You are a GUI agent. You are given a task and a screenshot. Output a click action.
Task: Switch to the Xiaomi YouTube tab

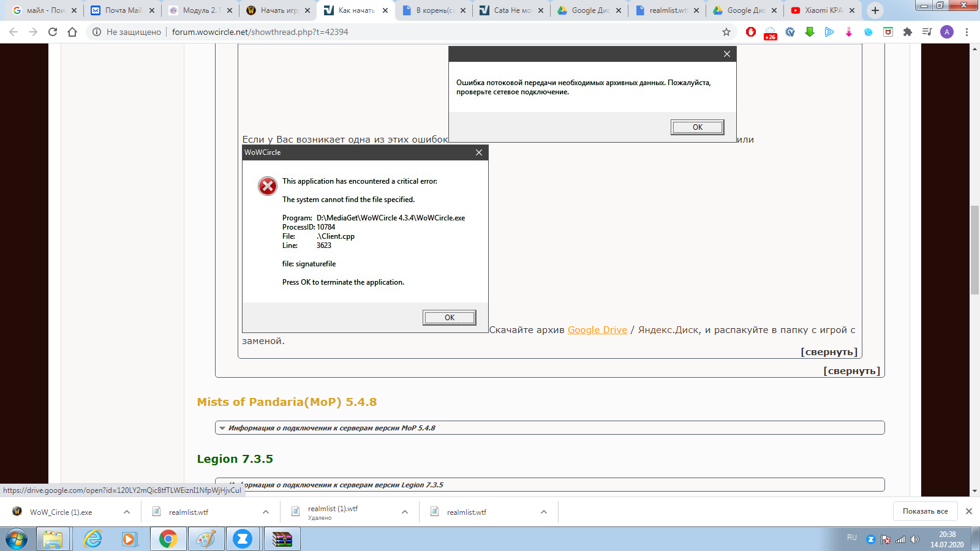[821, 10]
